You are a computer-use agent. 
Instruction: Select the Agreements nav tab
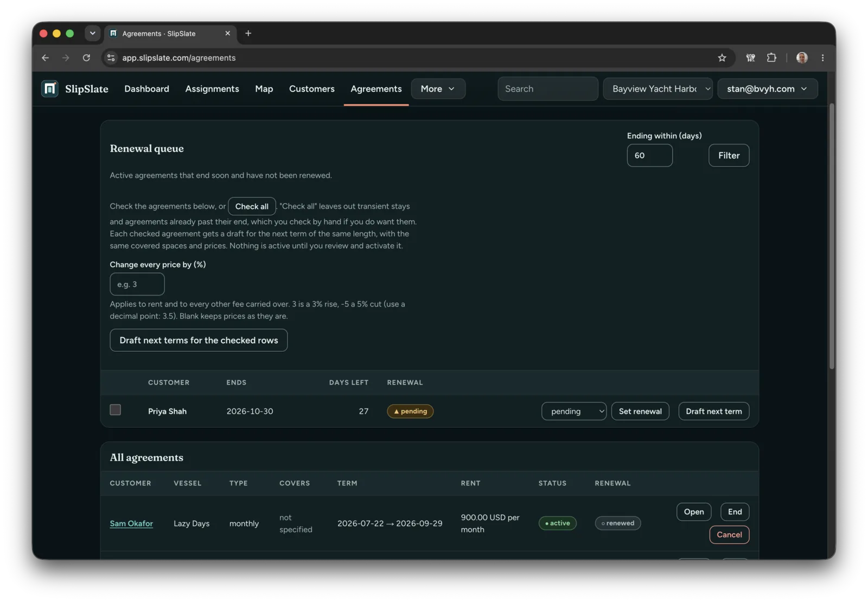(x=376, y=88)
